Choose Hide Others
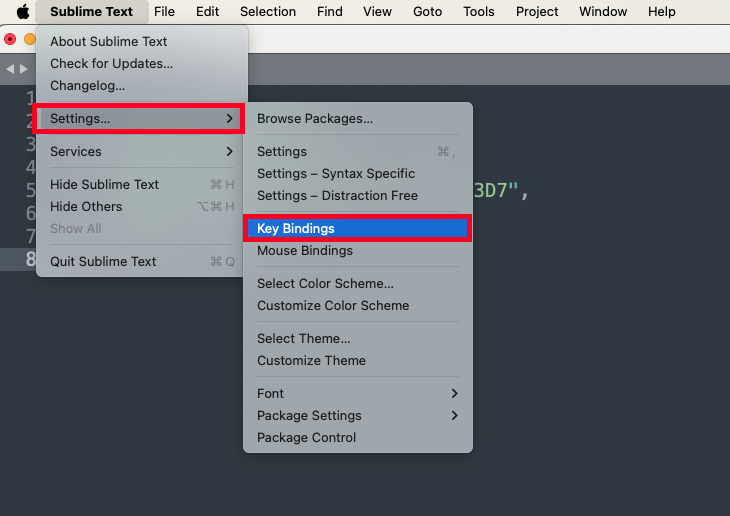 142,207
